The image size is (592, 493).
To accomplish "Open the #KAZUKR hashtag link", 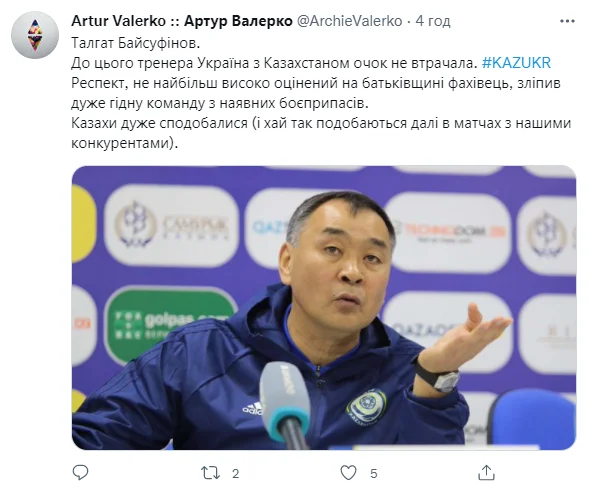I will (x=516, y=63).
